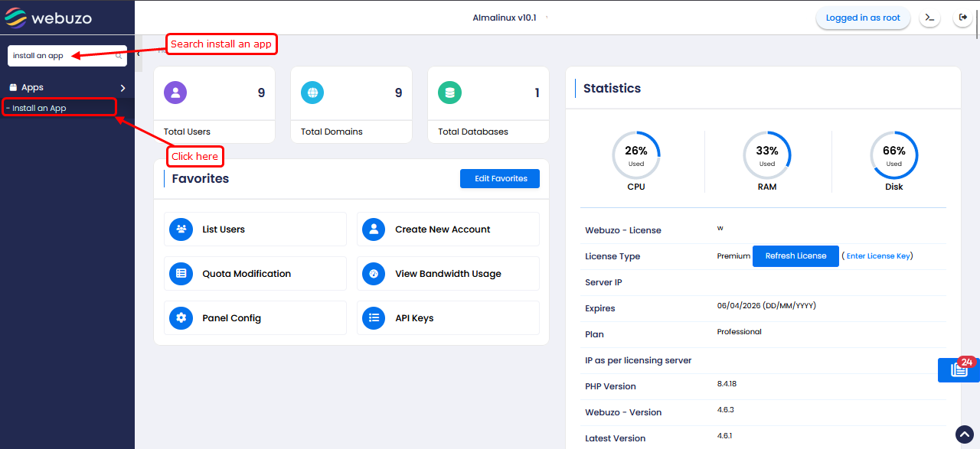Click the sidebar search input field
This screenshot has height=449, width=980.
(61, 56)
